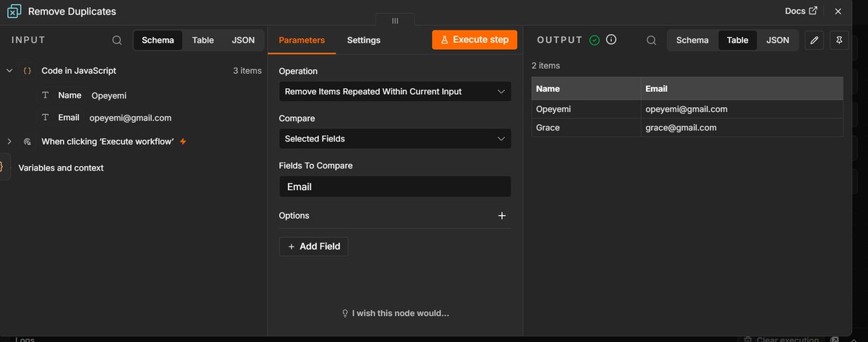868x342 pixels.
Task: Click the green output success checkmark
Action: [x=595, y=40]
